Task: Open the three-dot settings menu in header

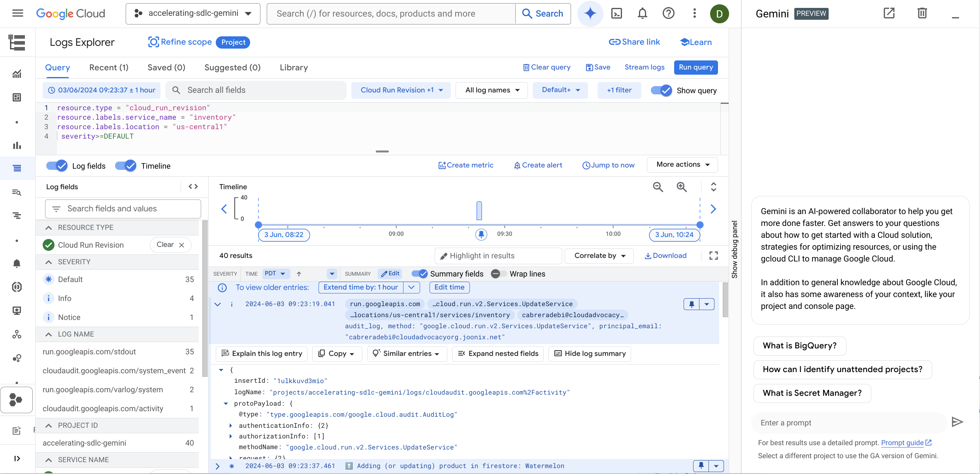Action: tap(694, 13)
